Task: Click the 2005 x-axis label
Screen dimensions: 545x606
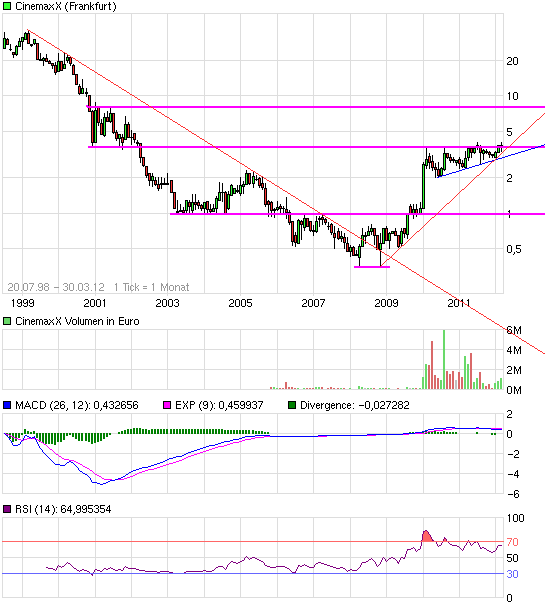Action: (x=240, y=303)
